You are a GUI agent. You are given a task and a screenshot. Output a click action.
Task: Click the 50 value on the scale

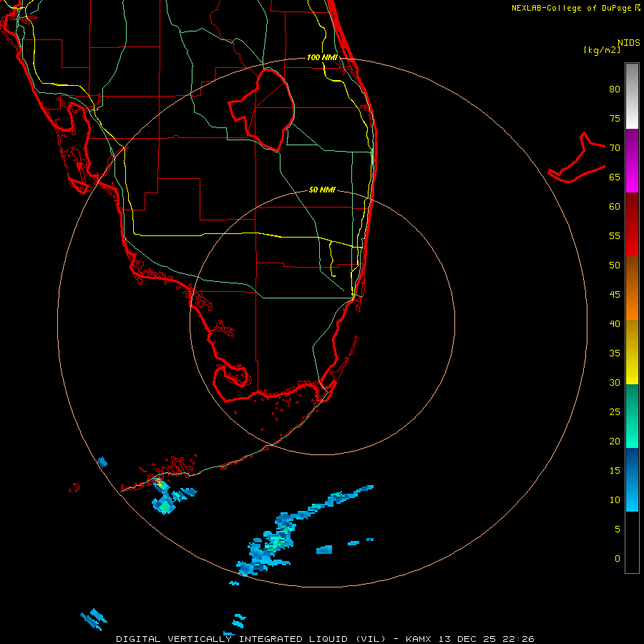tap(615, 265)
